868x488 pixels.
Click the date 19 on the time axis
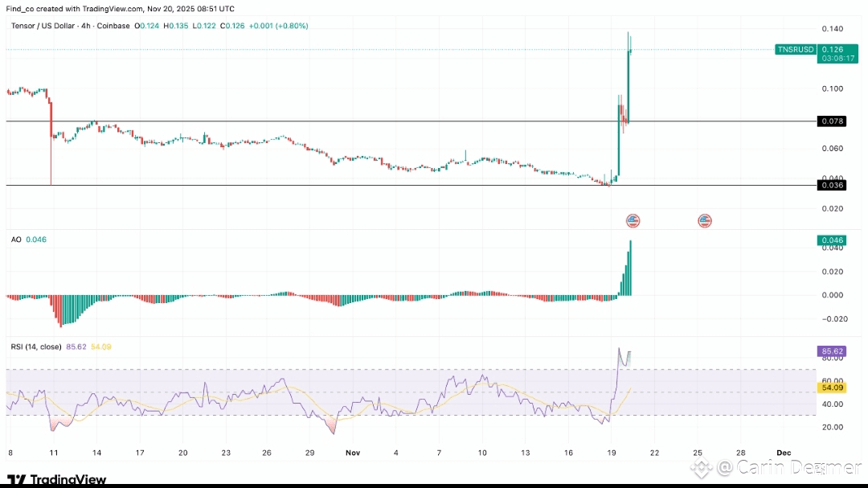(x=611, y=453)
